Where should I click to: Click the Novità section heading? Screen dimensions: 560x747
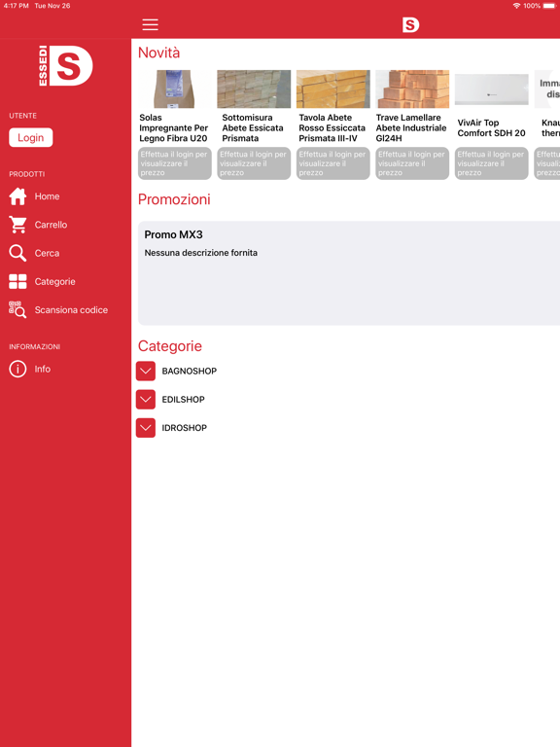159,53
